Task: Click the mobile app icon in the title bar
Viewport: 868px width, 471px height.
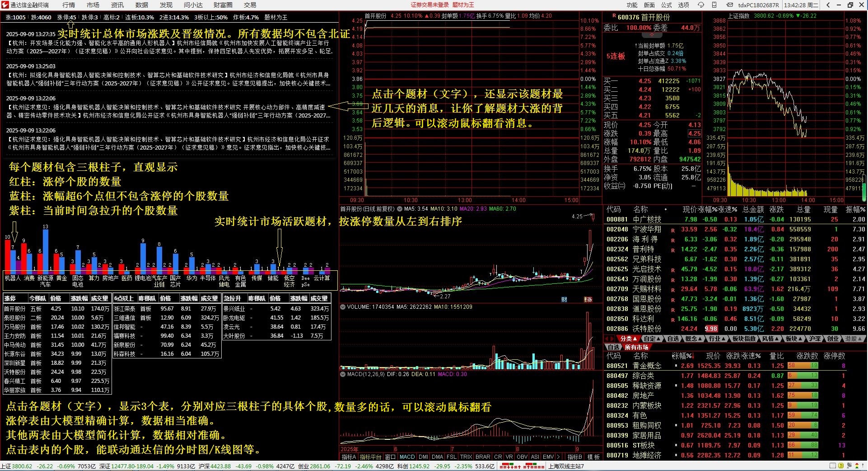Action: tap(714, 5)
